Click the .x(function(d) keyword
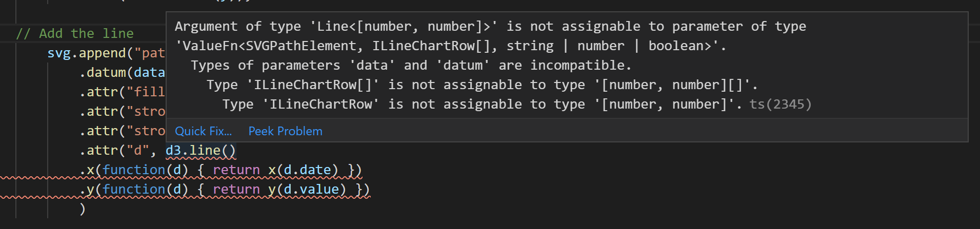980x229 pixels. tap(134, 170)
